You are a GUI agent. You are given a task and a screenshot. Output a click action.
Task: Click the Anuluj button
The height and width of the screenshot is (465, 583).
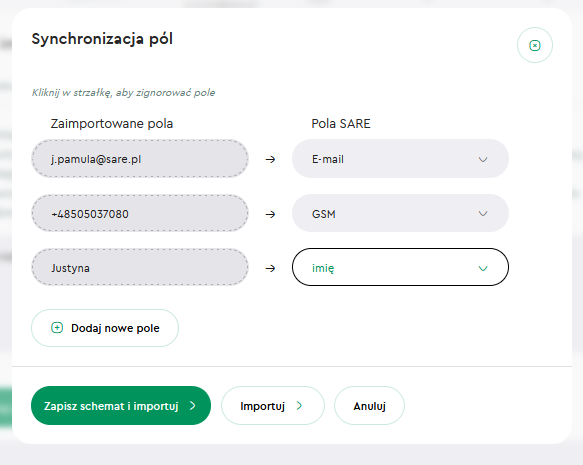(x=369, y=406)
